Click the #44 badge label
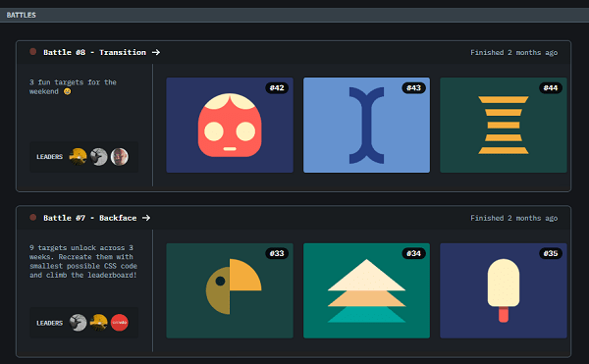 (x=551, y=87)
